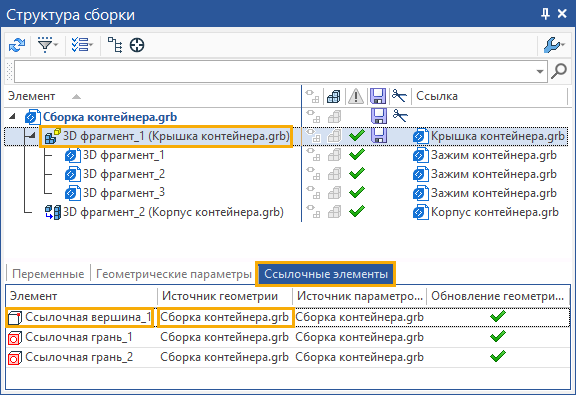The height and width of the screenshot is (395, 576).
Task: Click green checkmark in child 3D фрагмент_2 row
Action: [357, 173]
